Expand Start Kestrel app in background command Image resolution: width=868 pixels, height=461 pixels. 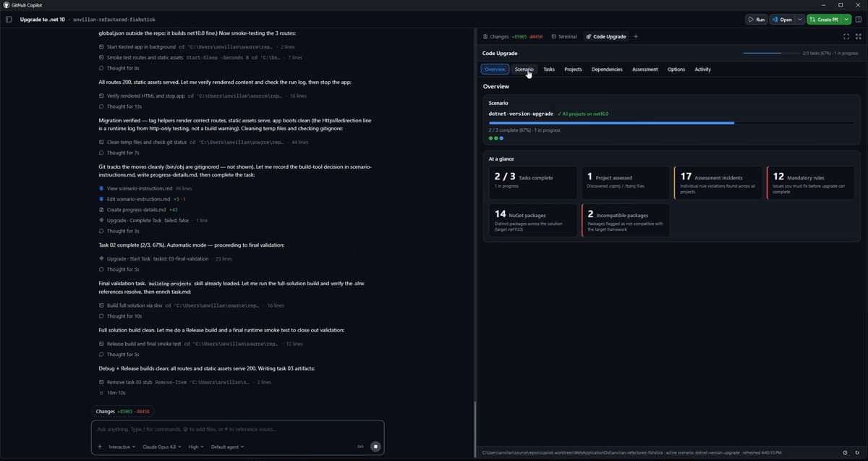click(196, 47)
